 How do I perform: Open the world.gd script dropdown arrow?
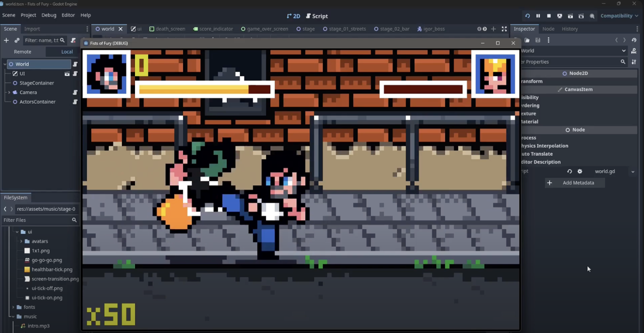click(x=633, y=171)
